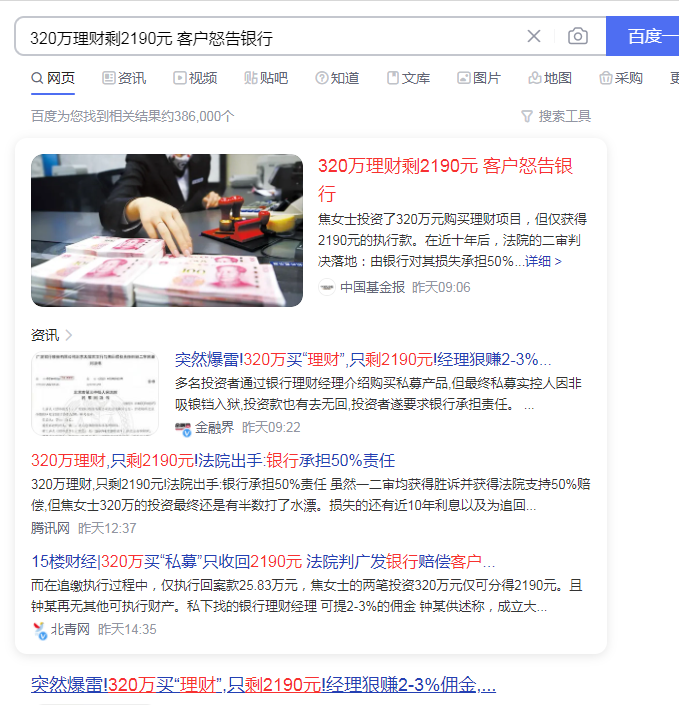Click the 腾讯网 source label
Screen dimensions: 679x705
(x=50, y=528)
